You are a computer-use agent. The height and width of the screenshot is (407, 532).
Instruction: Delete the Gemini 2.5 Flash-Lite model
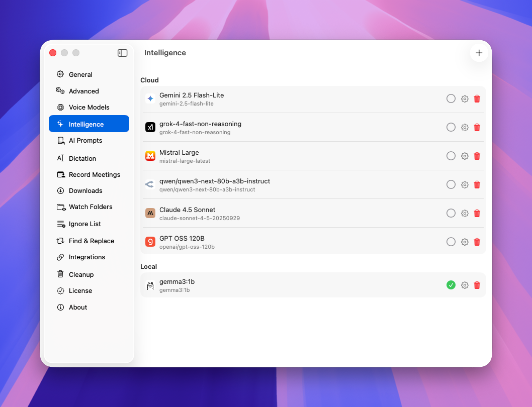(x=477, y=99)
